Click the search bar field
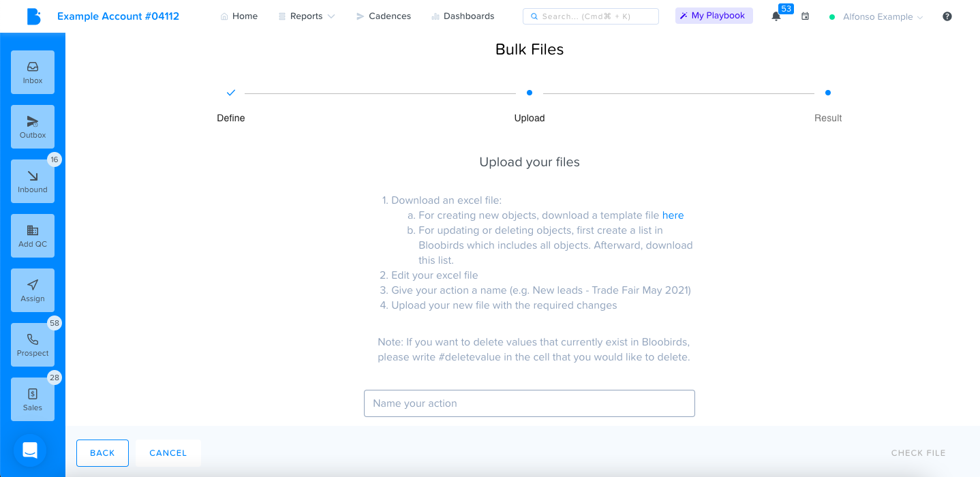Image resolution: width=980 pixels, height=477 pixels. pos(591,16)
